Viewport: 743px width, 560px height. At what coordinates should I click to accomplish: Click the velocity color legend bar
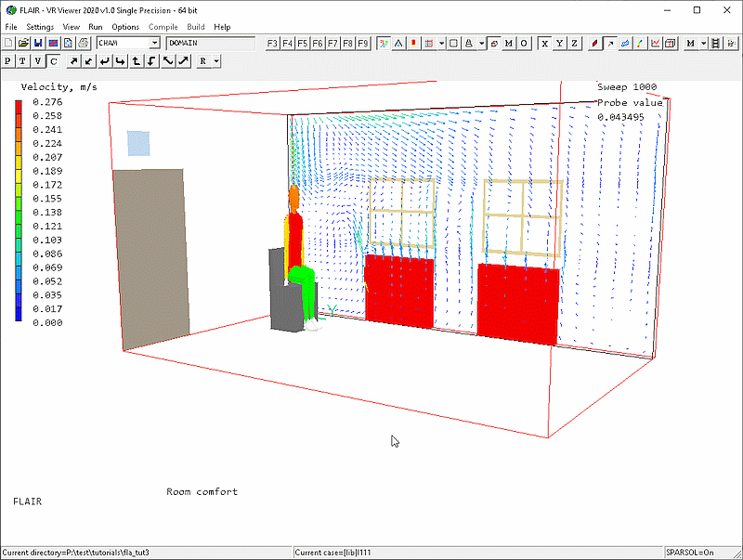19,210
